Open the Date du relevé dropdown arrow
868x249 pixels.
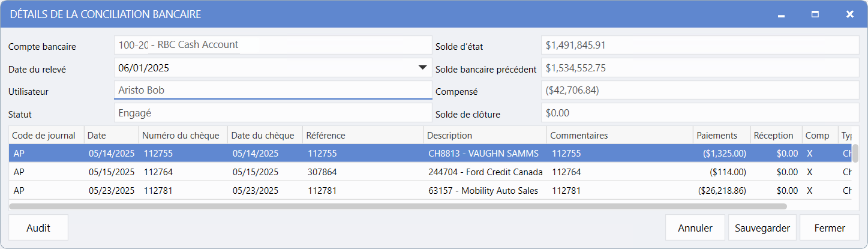pyautogui.click(x=422, y=68)
